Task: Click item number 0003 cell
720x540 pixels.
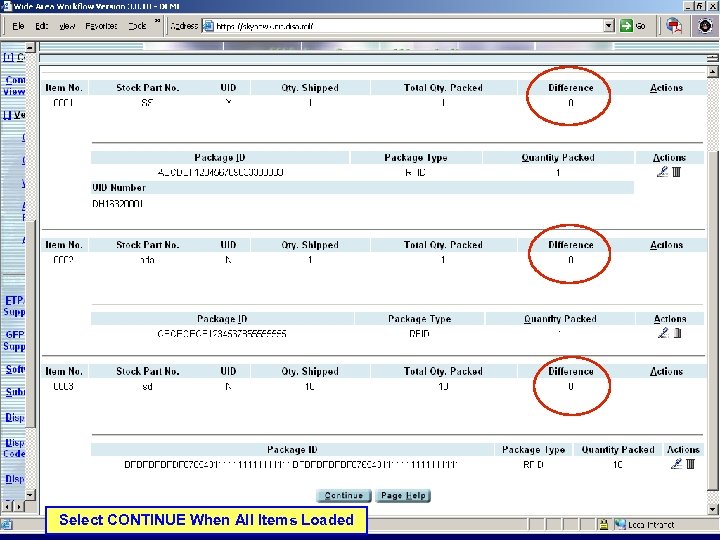Action: (63, 386)
